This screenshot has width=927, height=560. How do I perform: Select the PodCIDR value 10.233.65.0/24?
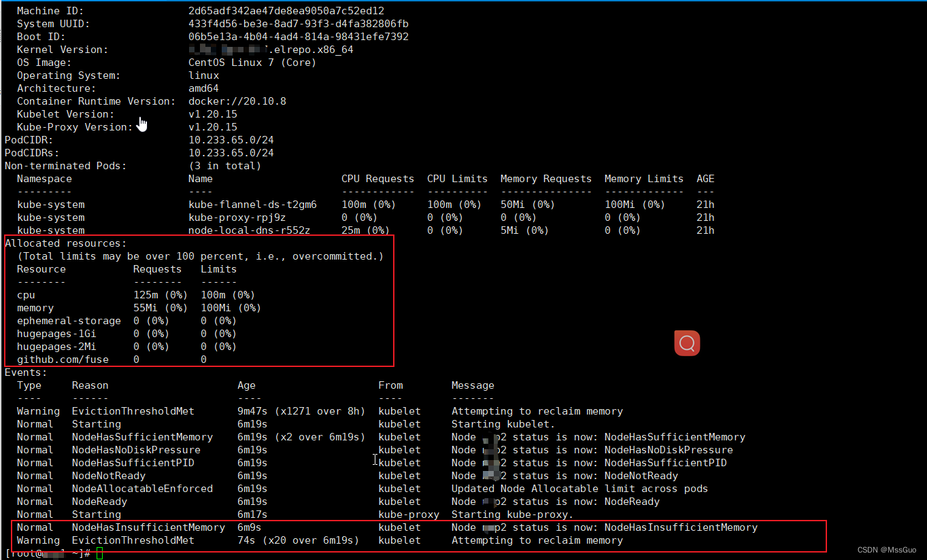point(231,140)
